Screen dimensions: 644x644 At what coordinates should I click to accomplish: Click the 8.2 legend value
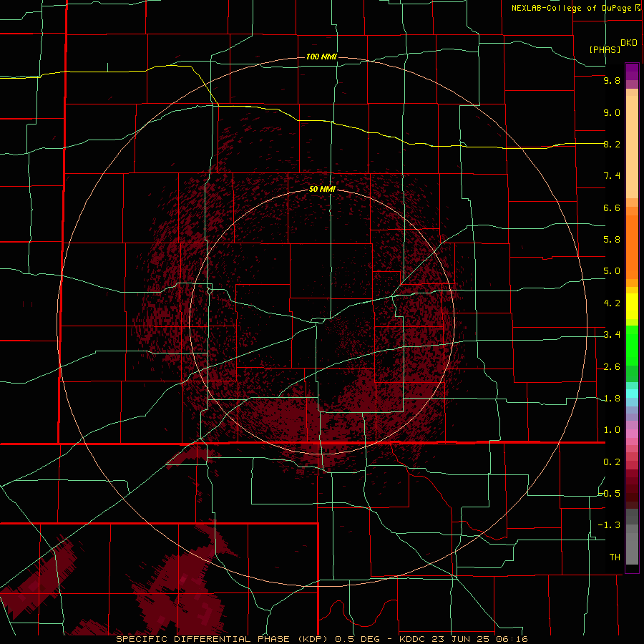point(612,144)
